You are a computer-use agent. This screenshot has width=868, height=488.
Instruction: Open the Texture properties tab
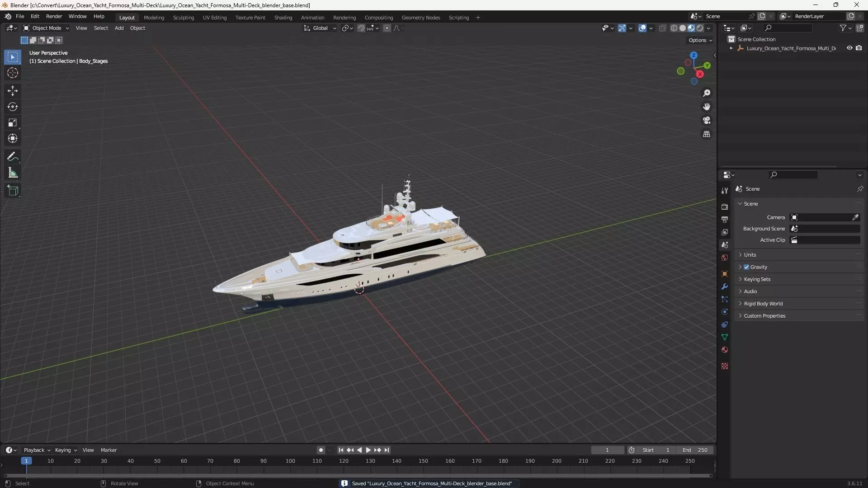(725, 366)
